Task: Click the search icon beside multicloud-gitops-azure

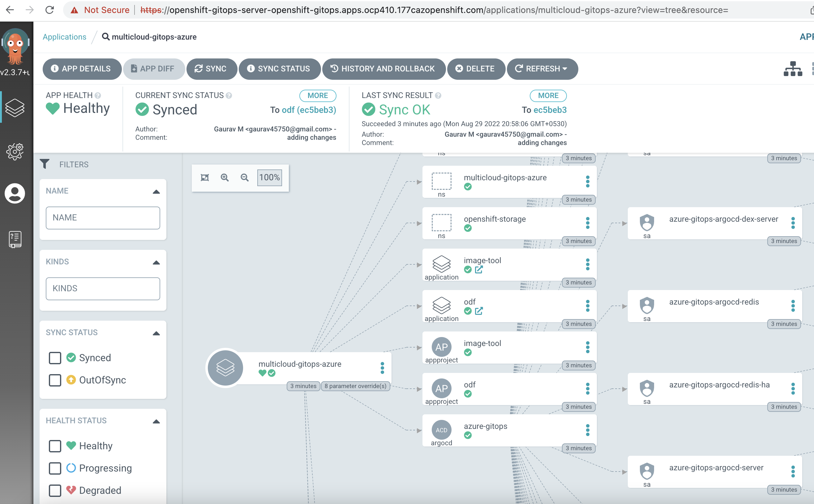Action: [106, 37]
